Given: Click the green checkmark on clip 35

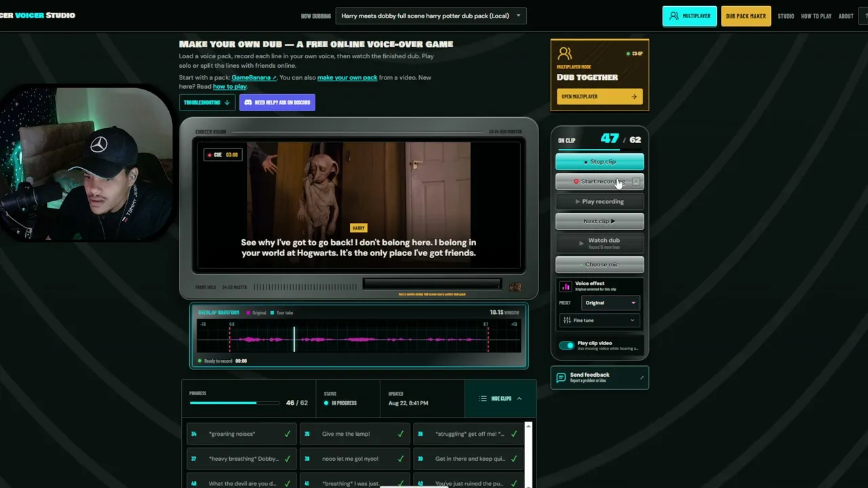Looking at the screenshot, I should coord(401,434).
